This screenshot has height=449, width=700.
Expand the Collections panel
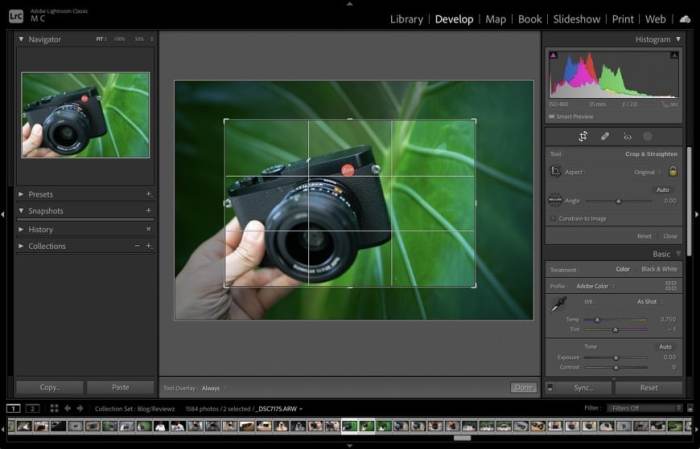21,246
